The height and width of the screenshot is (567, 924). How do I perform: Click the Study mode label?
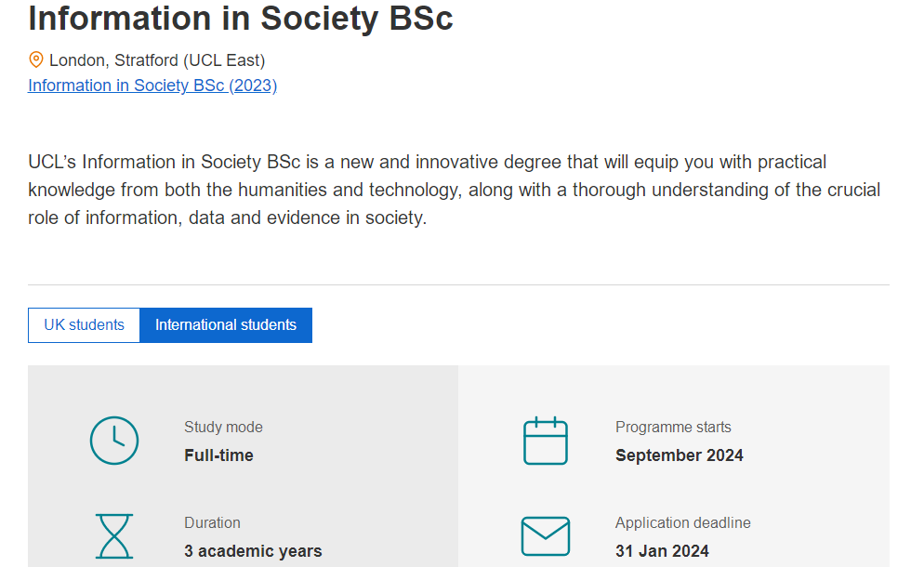223,427
